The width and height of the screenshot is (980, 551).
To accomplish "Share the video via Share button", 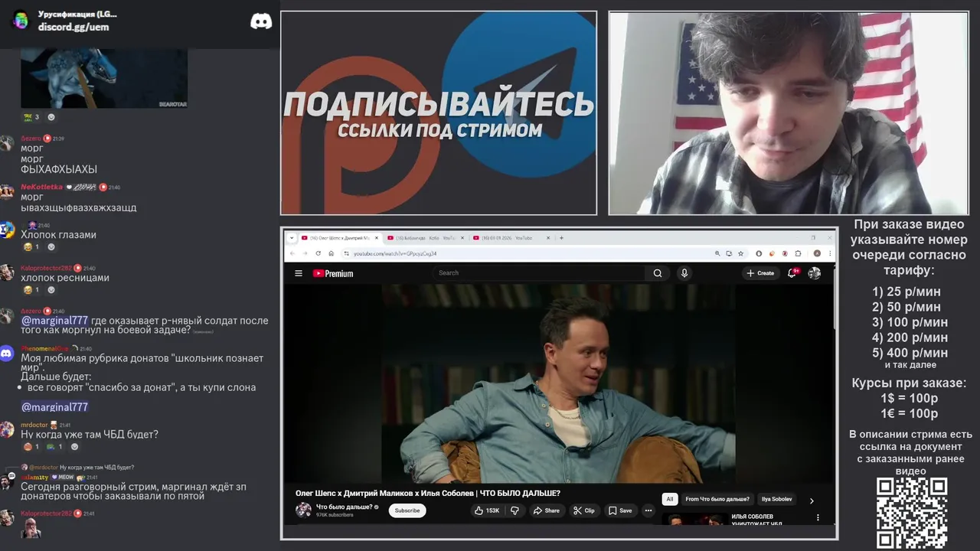I will coord(547,510).
